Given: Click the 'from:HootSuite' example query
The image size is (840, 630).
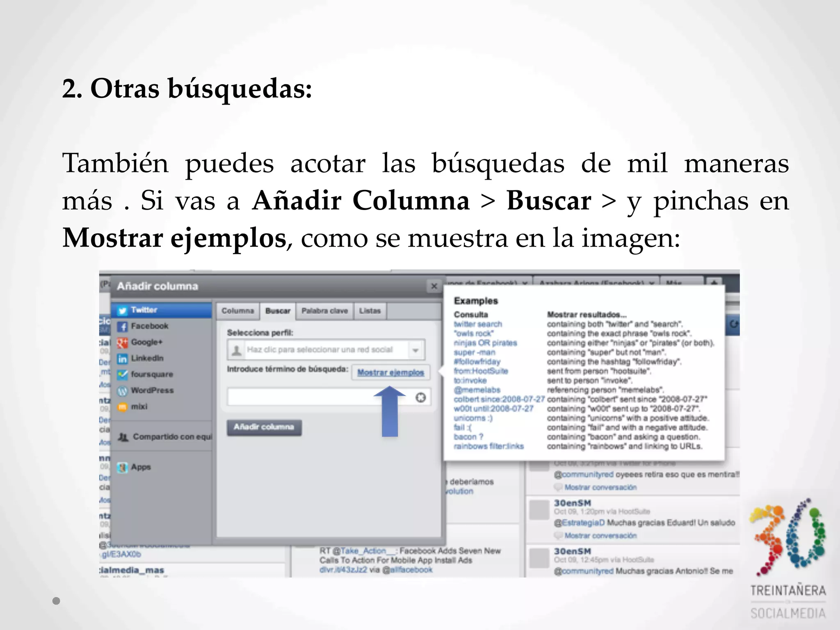Looking at the screenshot, I should [481, 371].
